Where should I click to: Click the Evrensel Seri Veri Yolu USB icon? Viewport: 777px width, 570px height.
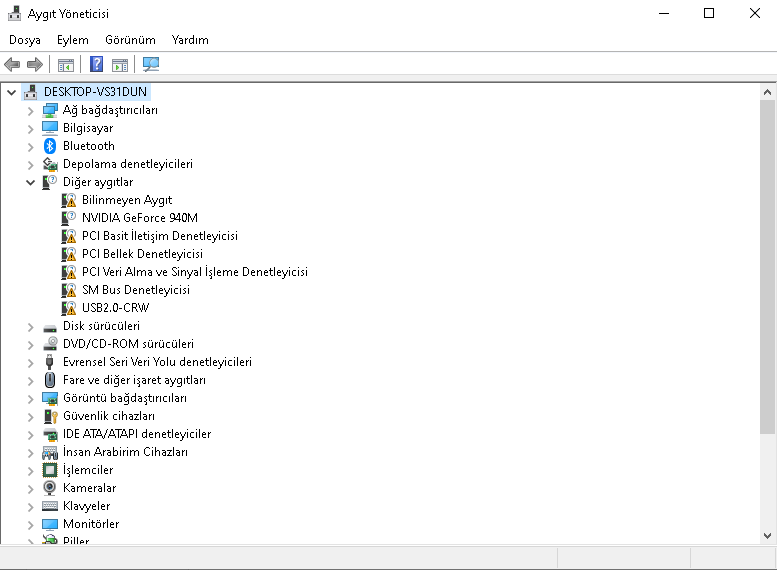pyautogui.click(x=50, y=362)
